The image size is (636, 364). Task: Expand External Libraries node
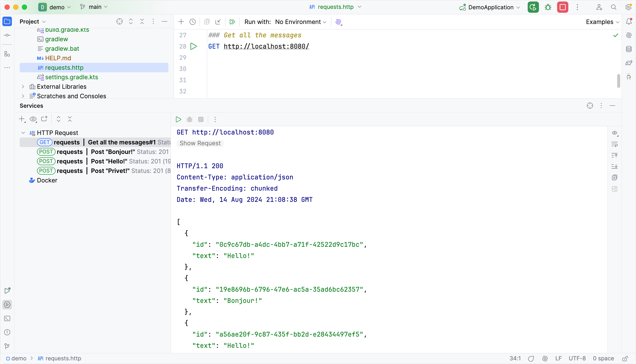pyautogui.click(x=23, y=87)
